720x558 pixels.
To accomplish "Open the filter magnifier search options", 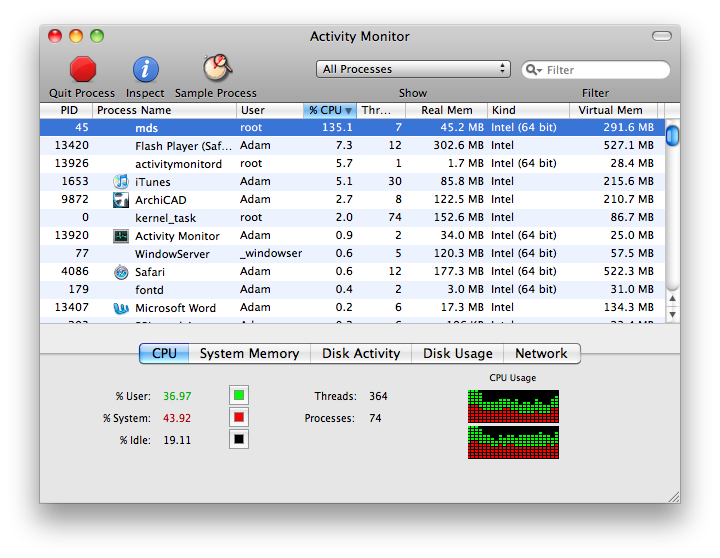I will pyautogui.click(x=534, y=70).
